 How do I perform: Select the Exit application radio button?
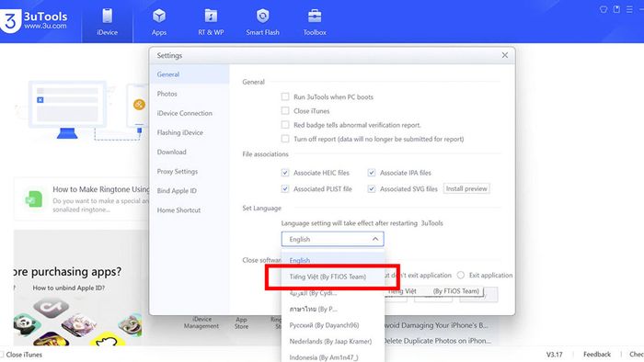pos(461,275)
